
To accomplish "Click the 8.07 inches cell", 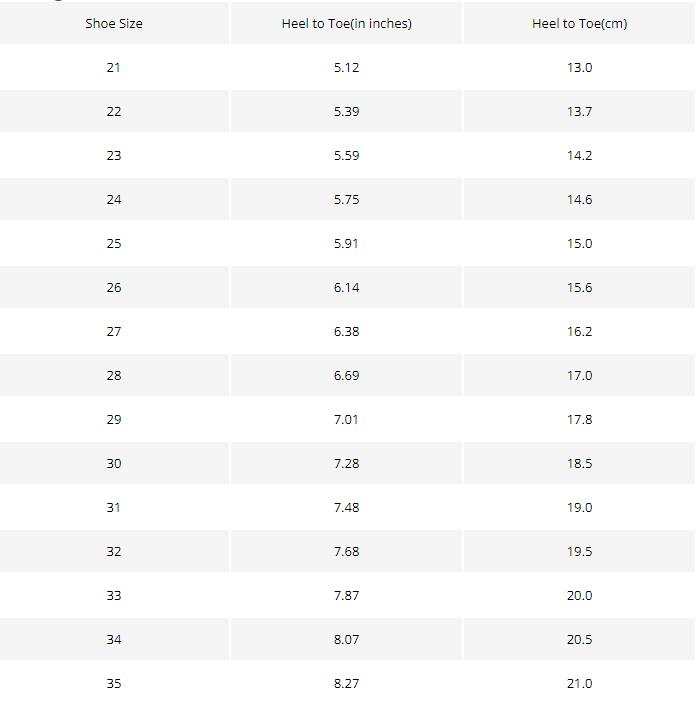I will coord(346,640).
